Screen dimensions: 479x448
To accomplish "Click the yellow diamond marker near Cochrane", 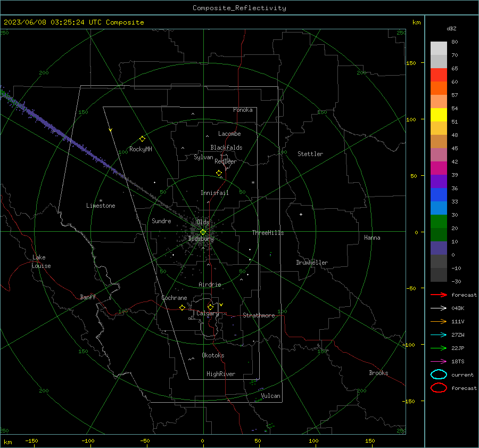I will click(182, 308).
